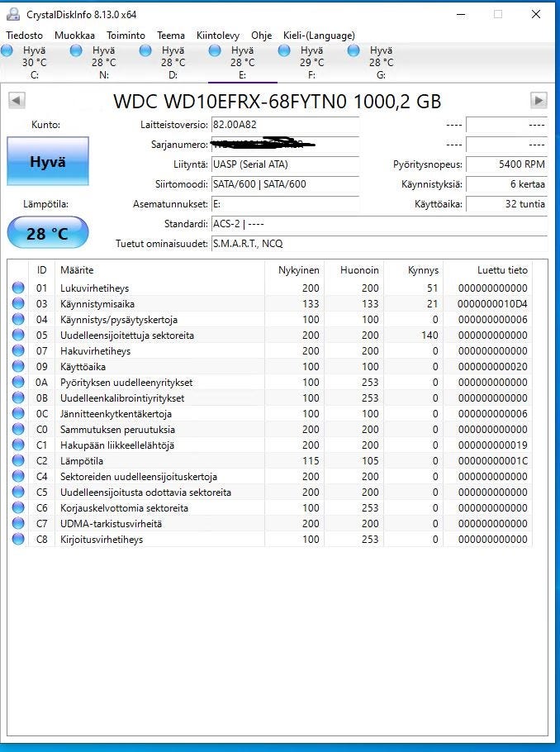Click status orb of row ID C5

[x=18, y=492]
